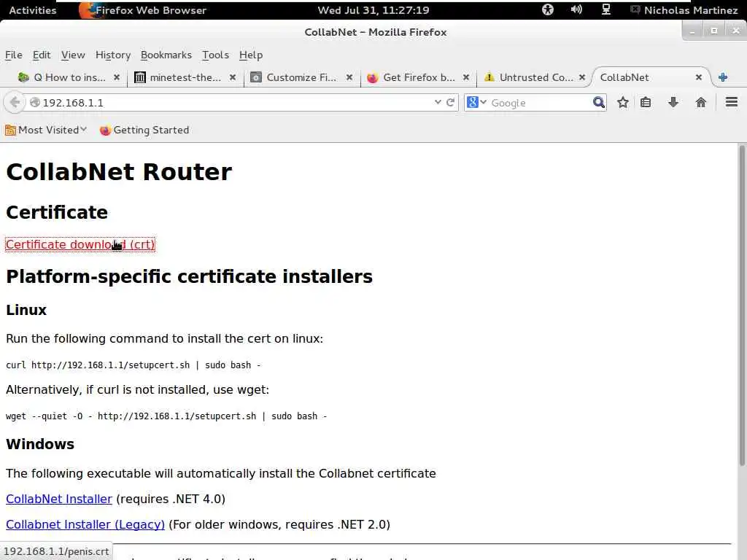Image resolution: width=747 pixels, height=560 pixels.
Task: Click the CollabNet Installer link
Action: [59, 499]
